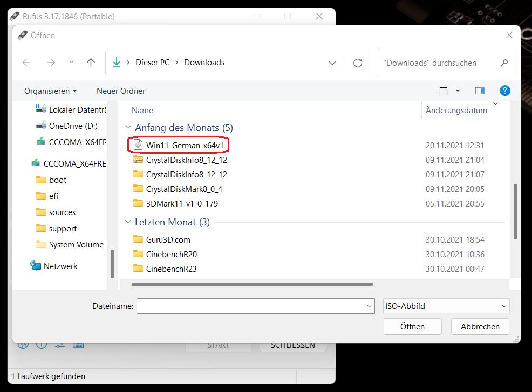This screenshot has height=392, width=532.
Task: Select System Volume folder in sidebar
Action: coord(70,244)
